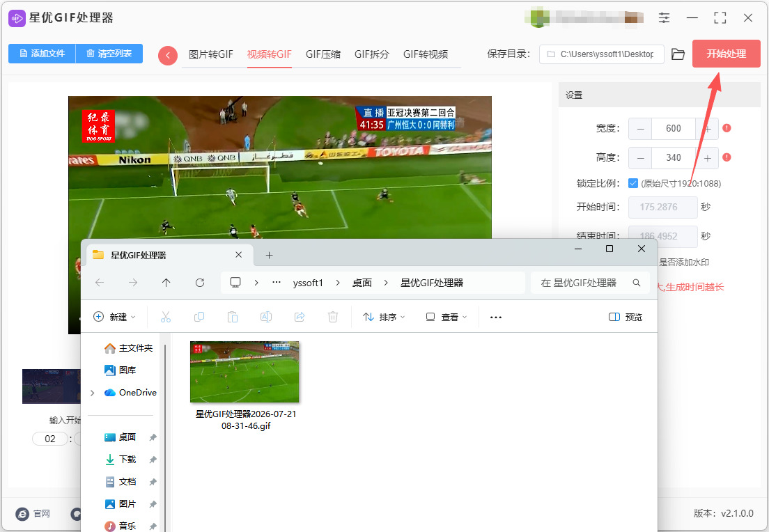Open 文档 in quick access
This screenshot has height=532, width=769.
[121, 482]
